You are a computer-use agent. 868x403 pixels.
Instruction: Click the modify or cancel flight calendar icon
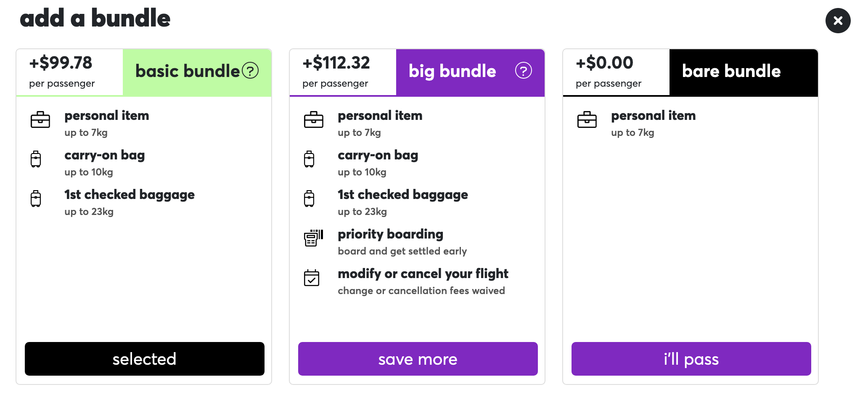(312, 278)
